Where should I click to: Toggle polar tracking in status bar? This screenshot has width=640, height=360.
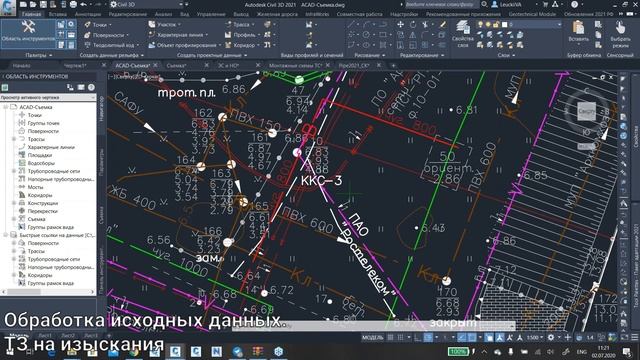[428, 338]
